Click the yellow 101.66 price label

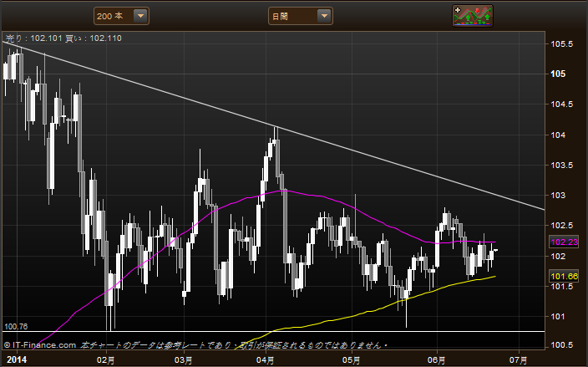coord(564,277)
